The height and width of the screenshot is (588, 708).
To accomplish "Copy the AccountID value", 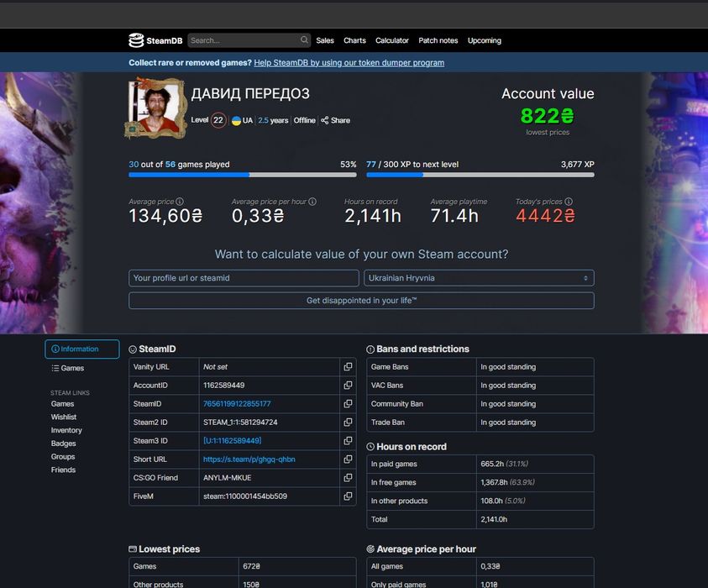I will pos(348,386).
